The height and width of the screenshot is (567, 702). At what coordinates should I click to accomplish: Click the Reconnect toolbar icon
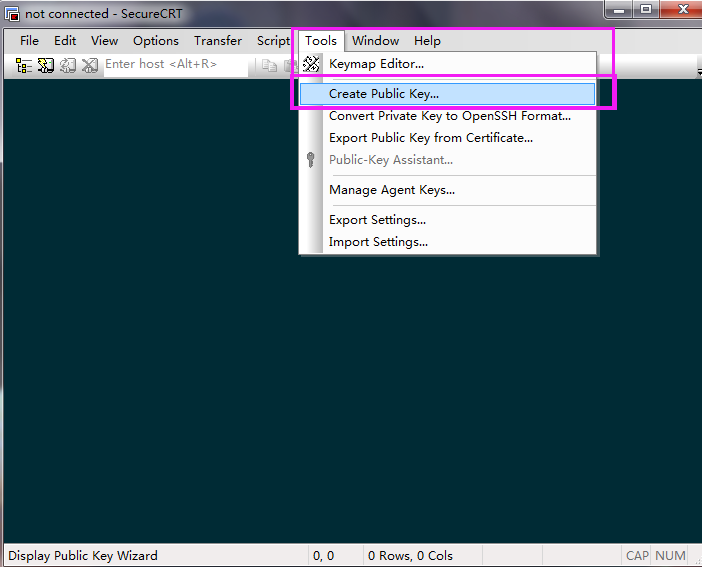coord(68,65)
